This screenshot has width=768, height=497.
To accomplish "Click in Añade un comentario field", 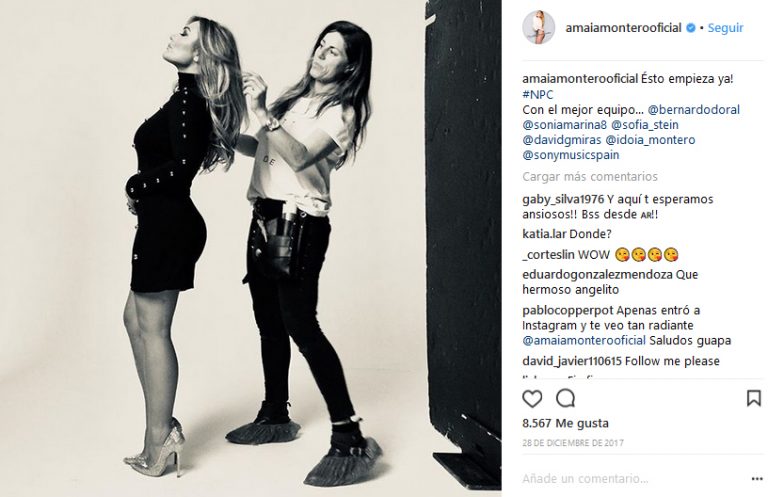I will [x=632, y=478].
